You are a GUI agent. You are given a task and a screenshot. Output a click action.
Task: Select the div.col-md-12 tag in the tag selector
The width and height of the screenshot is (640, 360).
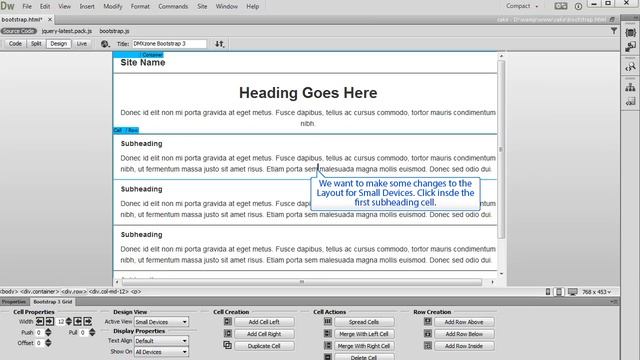(109, 291)
